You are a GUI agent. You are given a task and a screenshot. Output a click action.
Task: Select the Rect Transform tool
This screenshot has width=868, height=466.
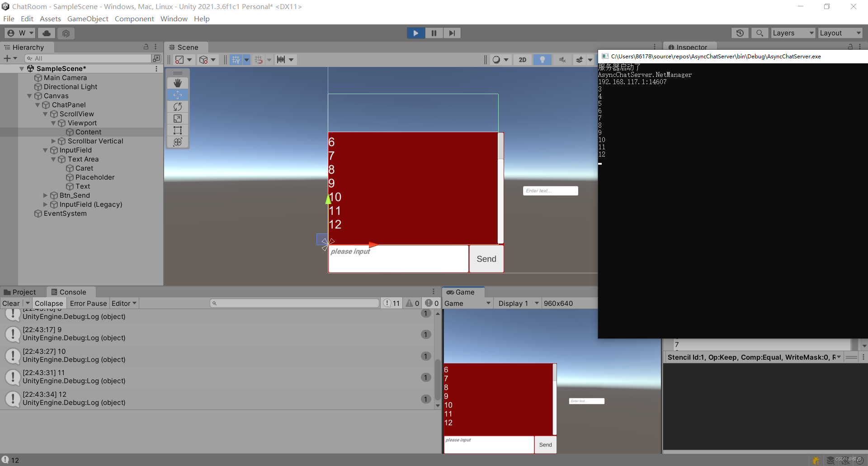(x=178, y=130)
